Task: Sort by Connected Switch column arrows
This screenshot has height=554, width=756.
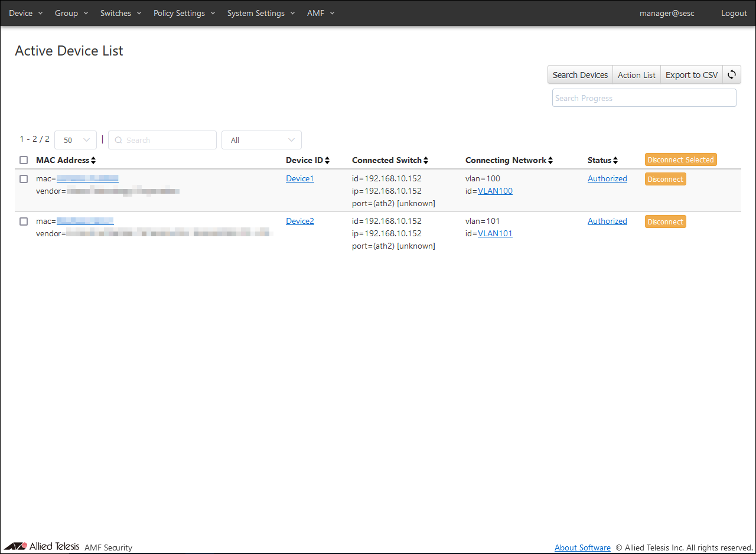Action: pos(426,161)
